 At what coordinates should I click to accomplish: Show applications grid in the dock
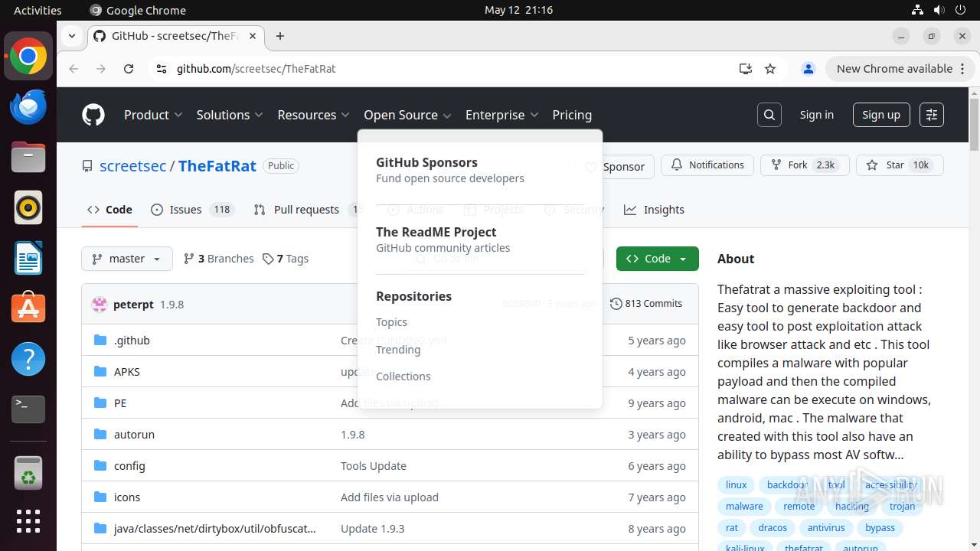coord(28,521)
